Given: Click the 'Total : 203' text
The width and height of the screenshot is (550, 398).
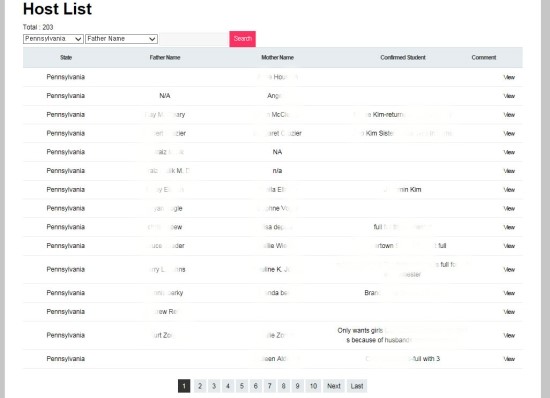Looking at the screenshot, I should [38, 27].
